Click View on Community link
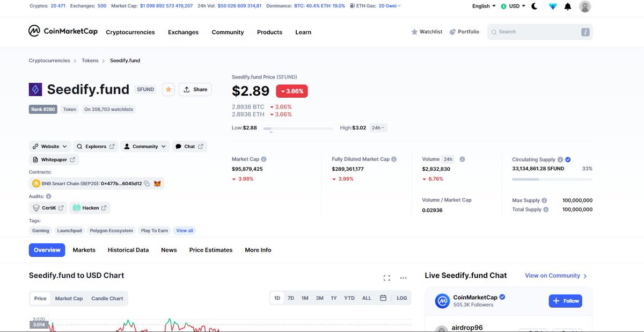Image resolution: width=644 pixels, height=332 pixels. pyautogui.click(x=556, y=276)
